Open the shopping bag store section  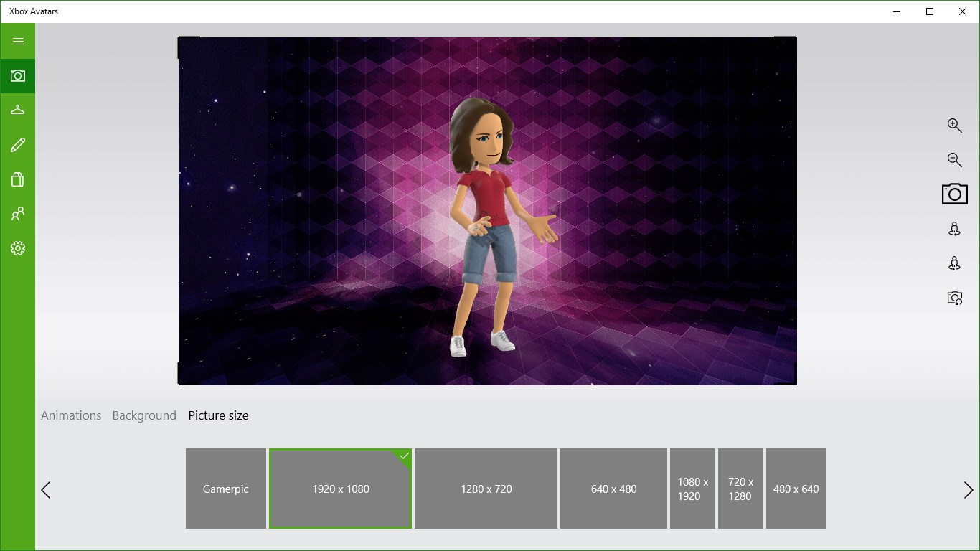tap(17, 179)
